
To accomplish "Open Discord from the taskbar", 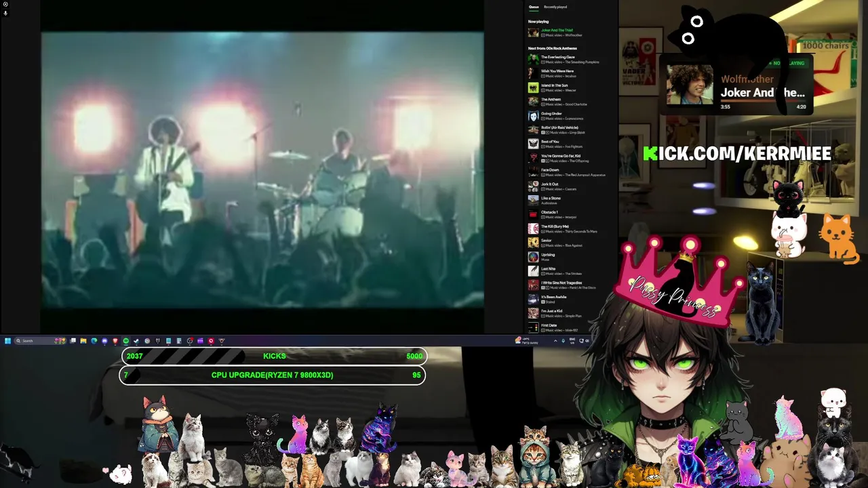I will tap(104, 341).
